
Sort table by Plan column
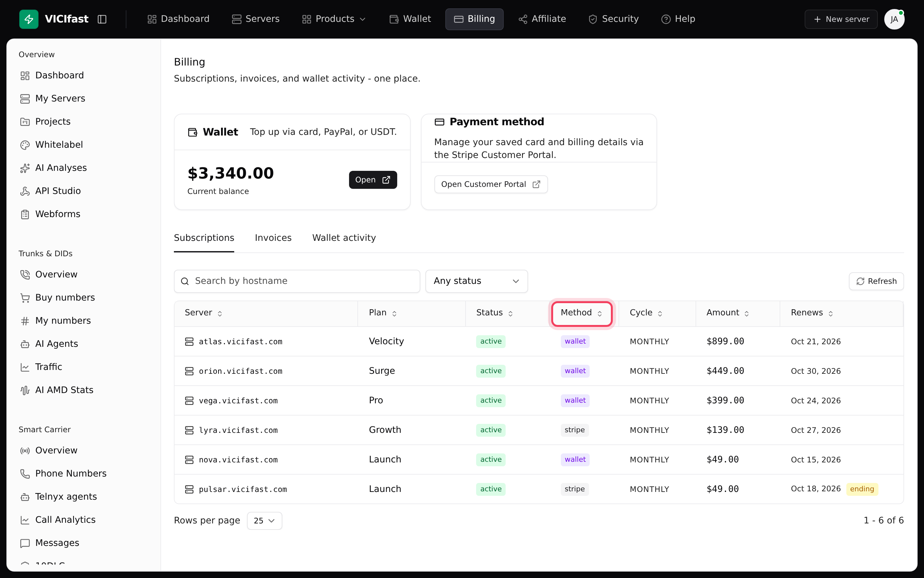tap(383, 313)
